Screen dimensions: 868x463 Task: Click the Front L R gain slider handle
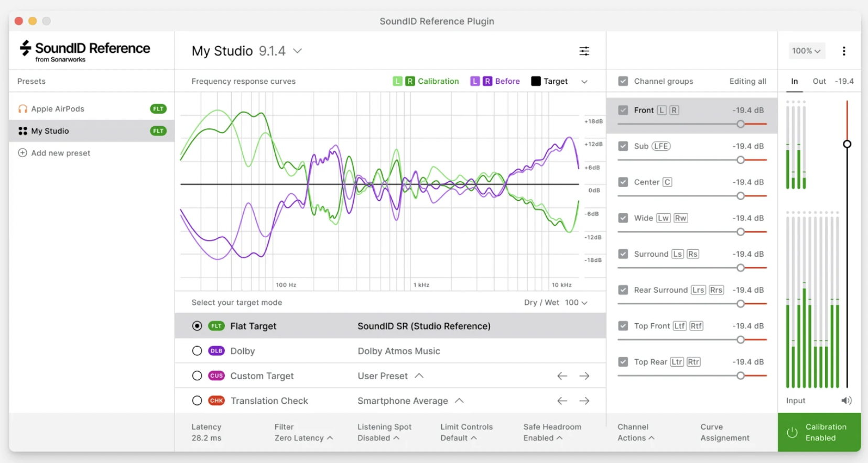pyautogui.click(x=741, y=124)
